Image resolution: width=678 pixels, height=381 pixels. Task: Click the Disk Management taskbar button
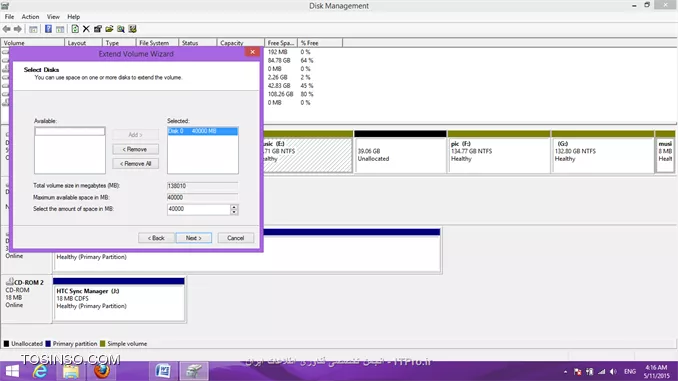(x=194, y=371)
